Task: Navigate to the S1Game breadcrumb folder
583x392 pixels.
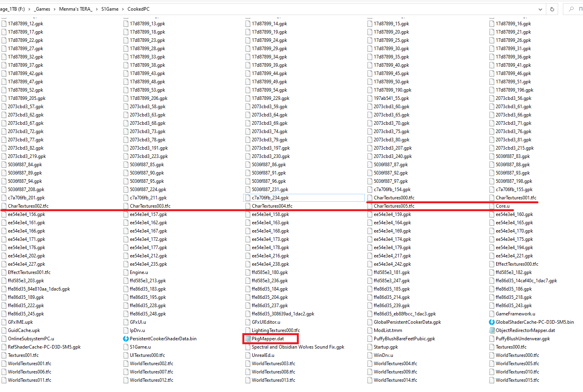Action: click(110, 9)
